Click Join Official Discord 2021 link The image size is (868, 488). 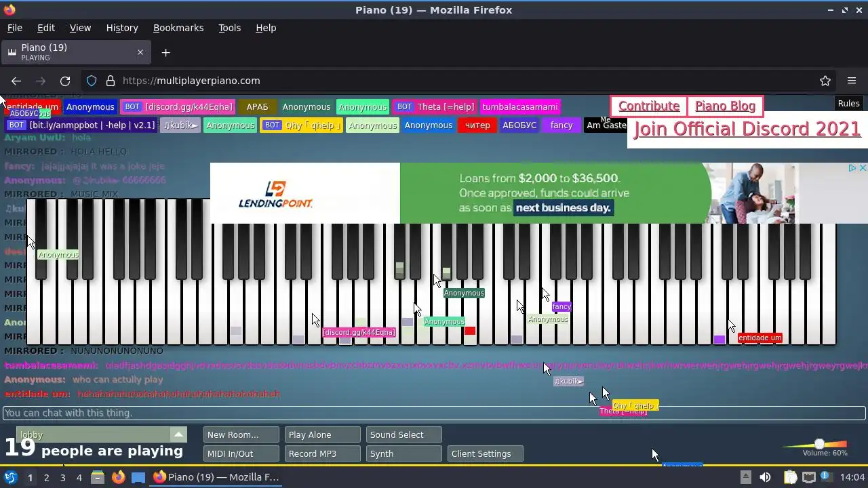[x=747, y=129]
